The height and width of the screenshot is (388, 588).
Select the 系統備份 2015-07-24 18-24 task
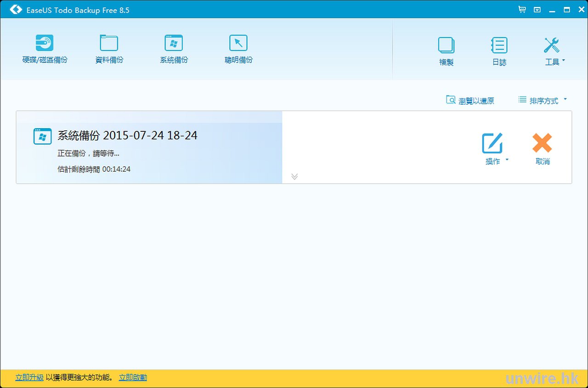point(127,135)
